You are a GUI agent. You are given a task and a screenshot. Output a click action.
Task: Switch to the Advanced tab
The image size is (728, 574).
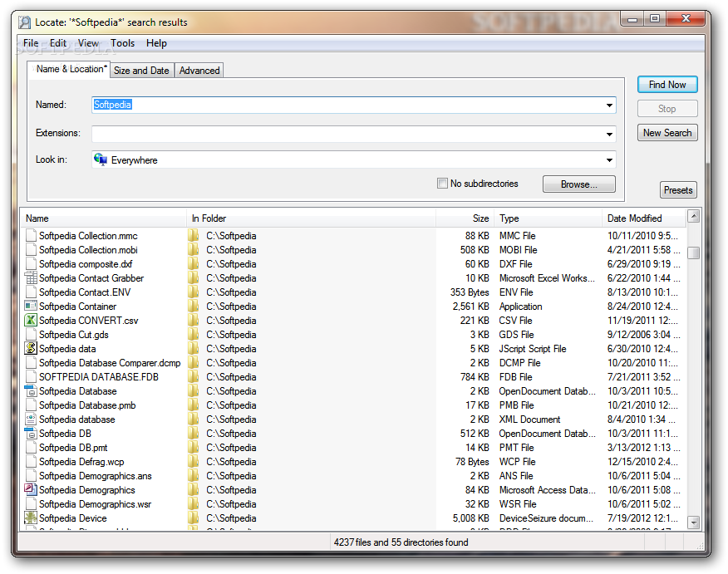coord(199,71)
